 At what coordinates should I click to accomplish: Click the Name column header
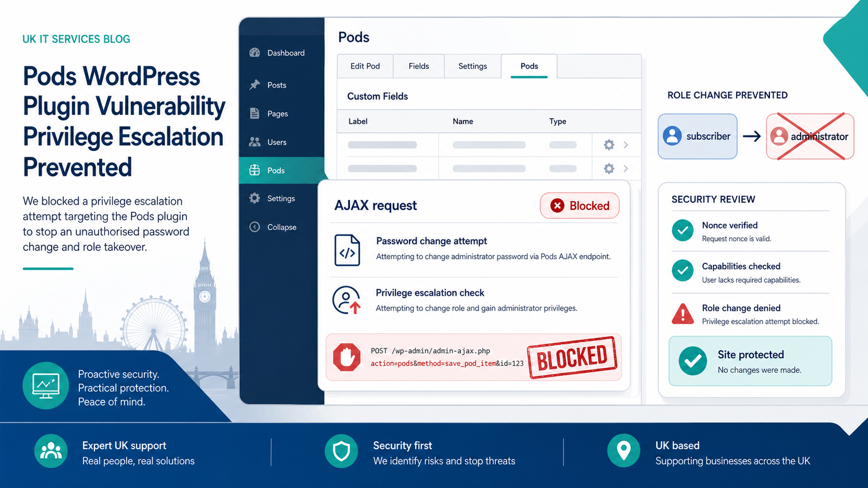[x=463, y=121]
